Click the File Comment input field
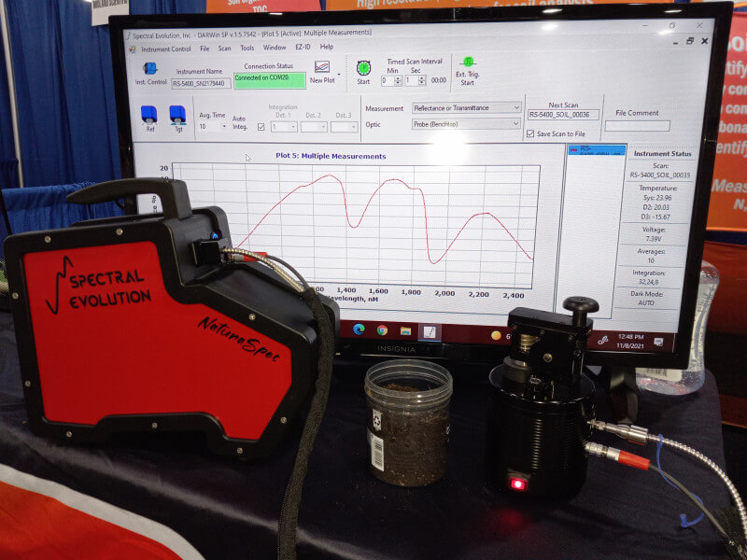This screenshot has height=560, width=747. [638, 126]
